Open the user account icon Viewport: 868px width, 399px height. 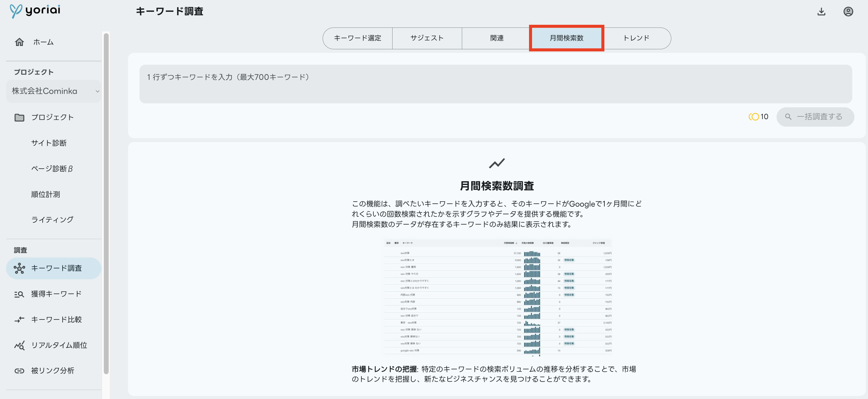[x=848, y=11]
